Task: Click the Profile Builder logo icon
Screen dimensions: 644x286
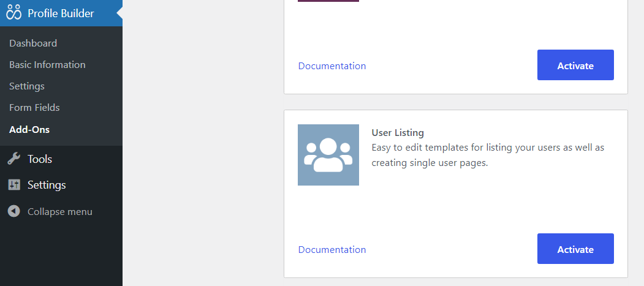Action: tap(13, 13)
